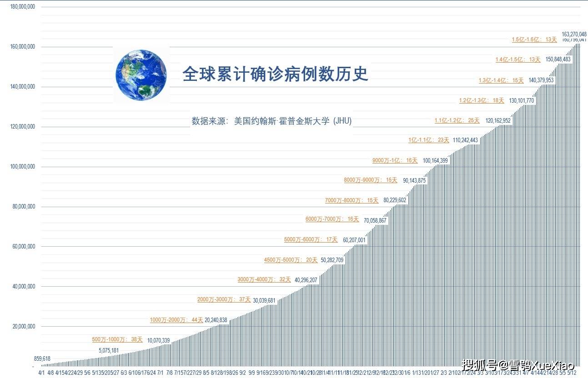The height and width of the screenshot is (378, 588).
Task: Click the annotation 1.2亿-1.3亿: 18天
Action: [482, 100]
